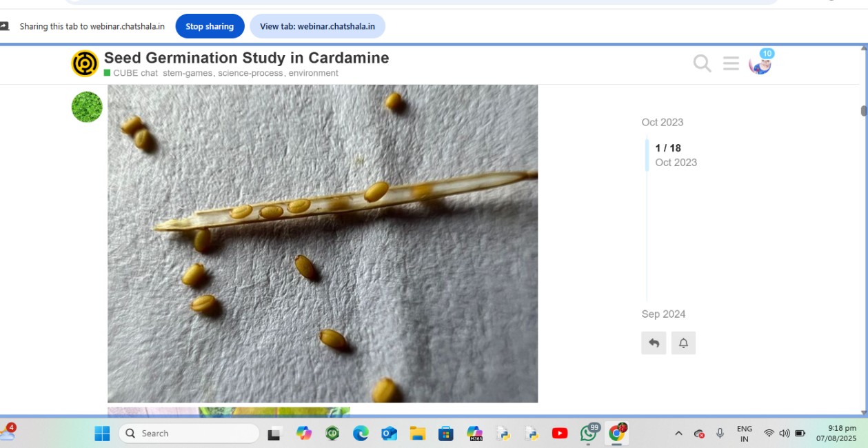Toggle the microphone icon in system tray
The height and width of the screenshot is (448, 868).
pos(720,433)
